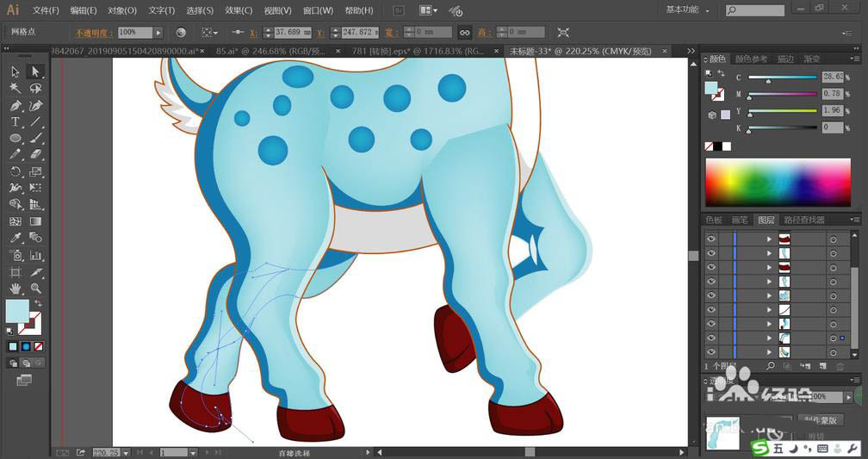The height and width of the screenshot is (459, 868).
Task: Select the Zoom tool
Action: [35, 288]
